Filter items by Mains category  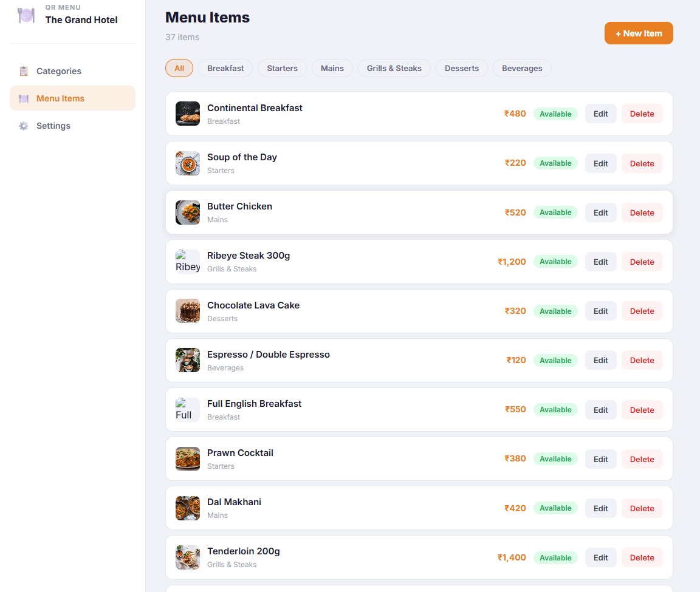click(x=332, y=68)
